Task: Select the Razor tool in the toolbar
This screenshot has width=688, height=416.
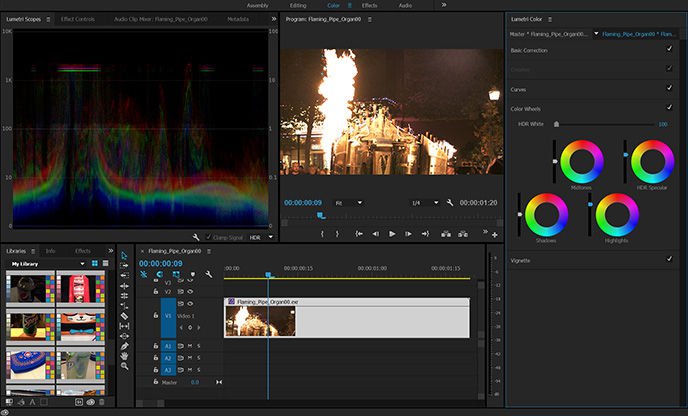Action: (124, 315)
